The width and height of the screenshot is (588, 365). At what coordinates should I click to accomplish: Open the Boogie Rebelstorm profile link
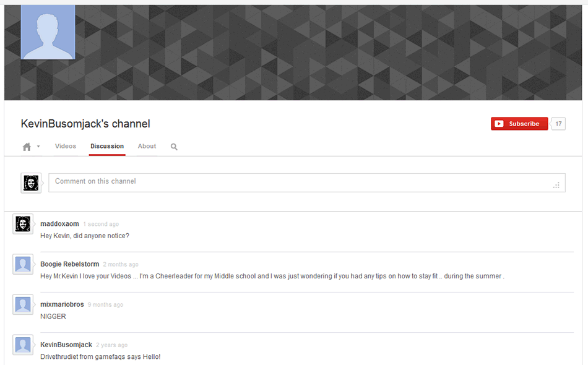click(x=69, y=264)
